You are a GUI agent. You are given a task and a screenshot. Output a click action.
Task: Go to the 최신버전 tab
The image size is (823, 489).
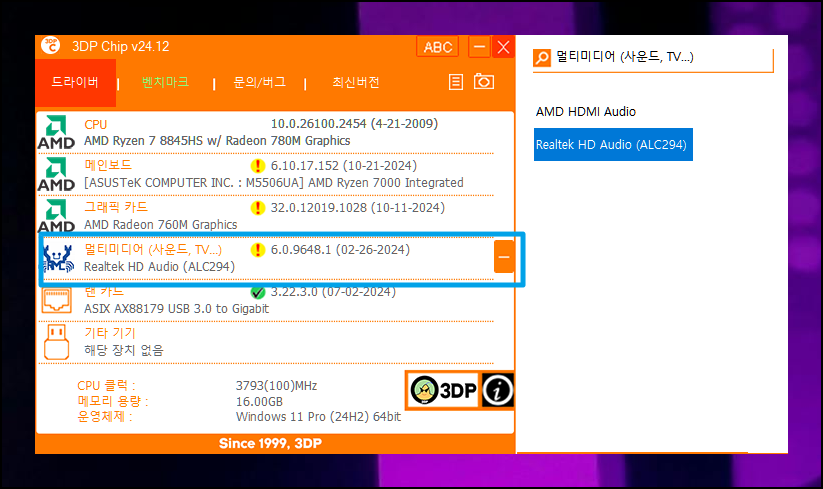point(355,82)
